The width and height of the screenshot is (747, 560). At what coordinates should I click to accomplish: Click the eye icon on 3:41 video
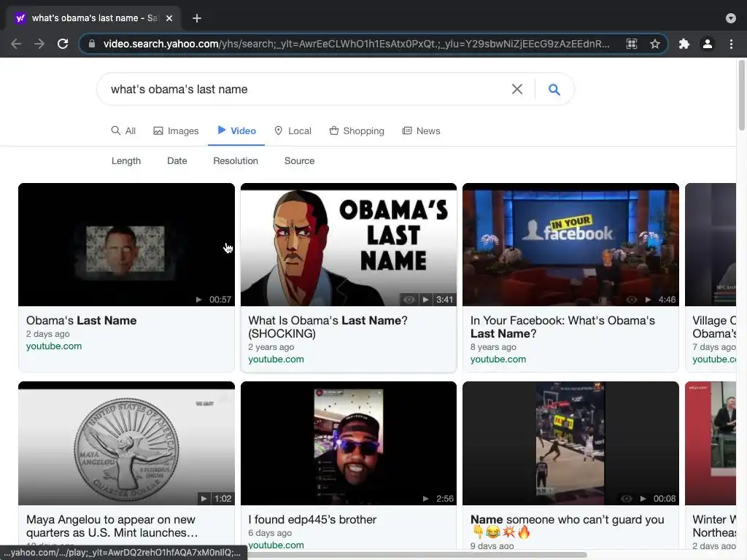(409, 300)
